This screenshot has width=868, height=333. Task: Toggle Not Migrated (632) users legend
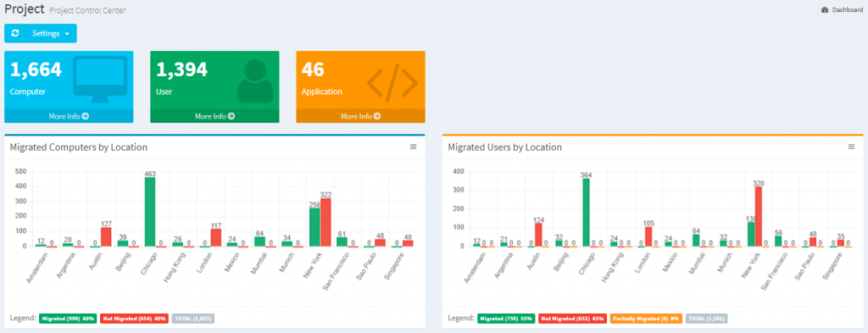coord(572,319)
